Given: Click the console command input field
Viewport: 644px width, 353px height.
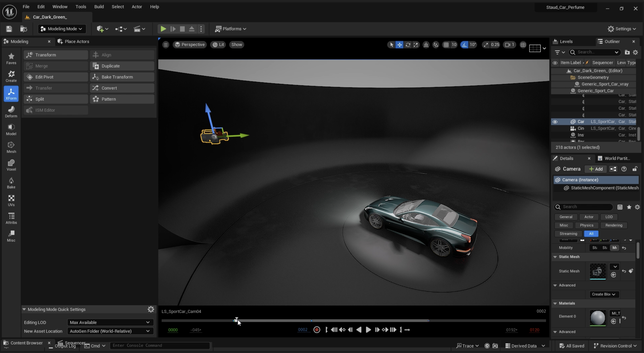Looking at the screenshot, I should pyautogui.click(x=160, y=346).
